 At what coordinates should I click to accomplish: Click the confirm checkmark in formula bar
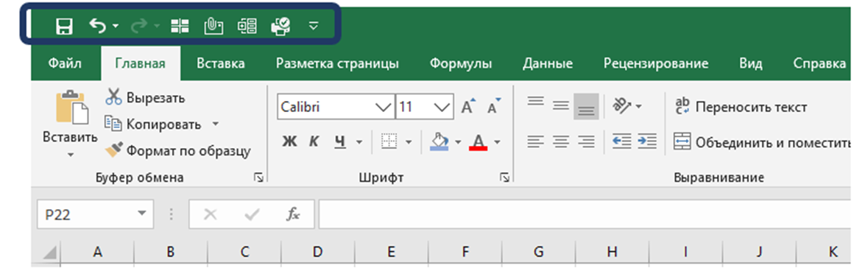pos(252,214)
